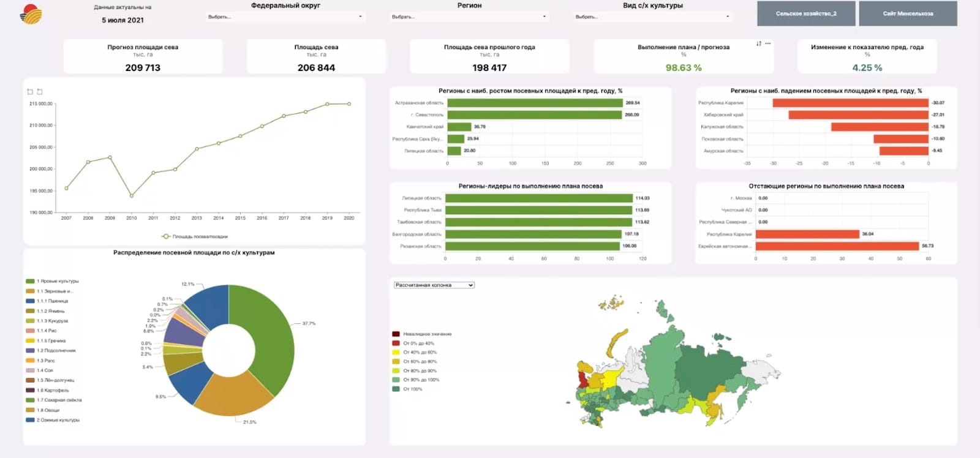Toggle '1.1 Зерновые и...' legend entry

(49, 291)
